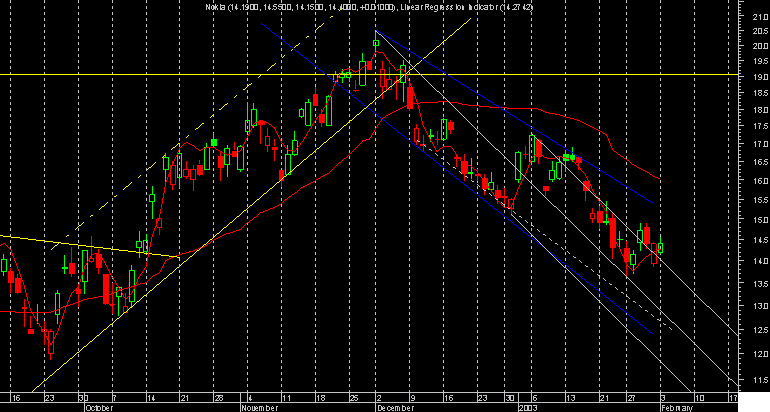Click date label 11 on time axis

pos(287,398)
